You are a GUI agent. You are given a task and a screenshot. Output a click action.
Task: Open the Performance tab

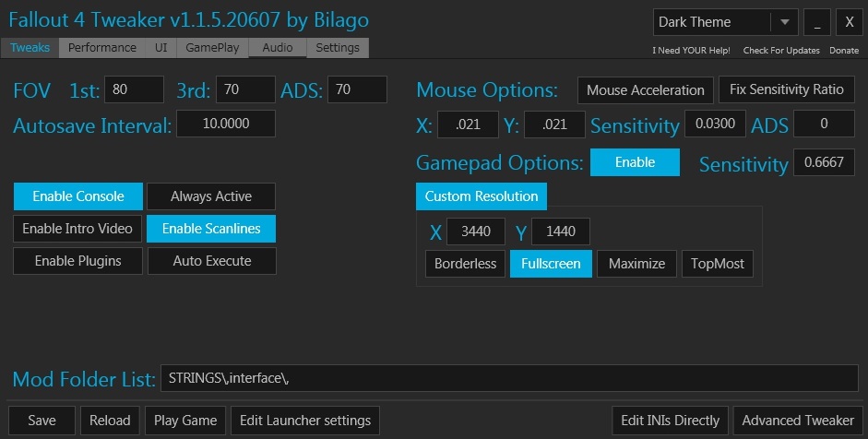(x=101, y=48)
